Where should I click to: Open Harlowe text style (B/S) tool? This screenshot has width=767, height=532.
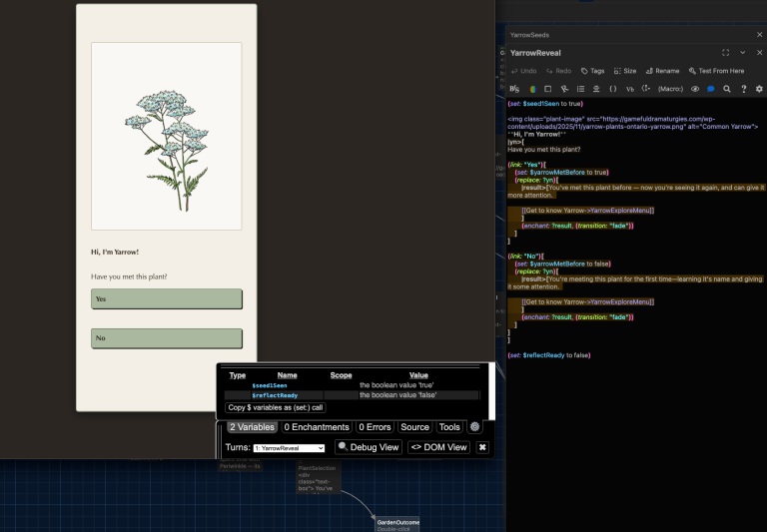click(514, 89)
